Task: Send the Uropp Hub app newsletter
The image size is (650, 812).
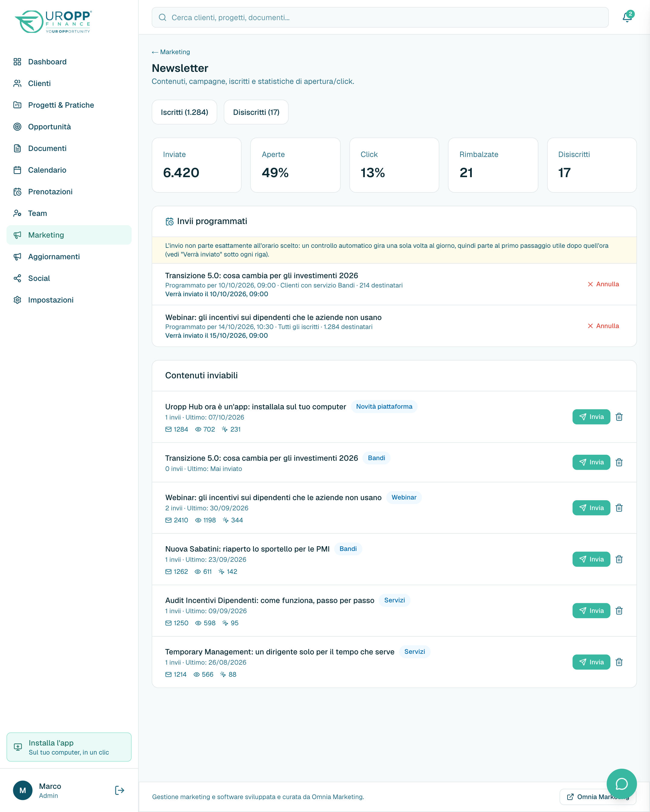Action: coord(591,417)
